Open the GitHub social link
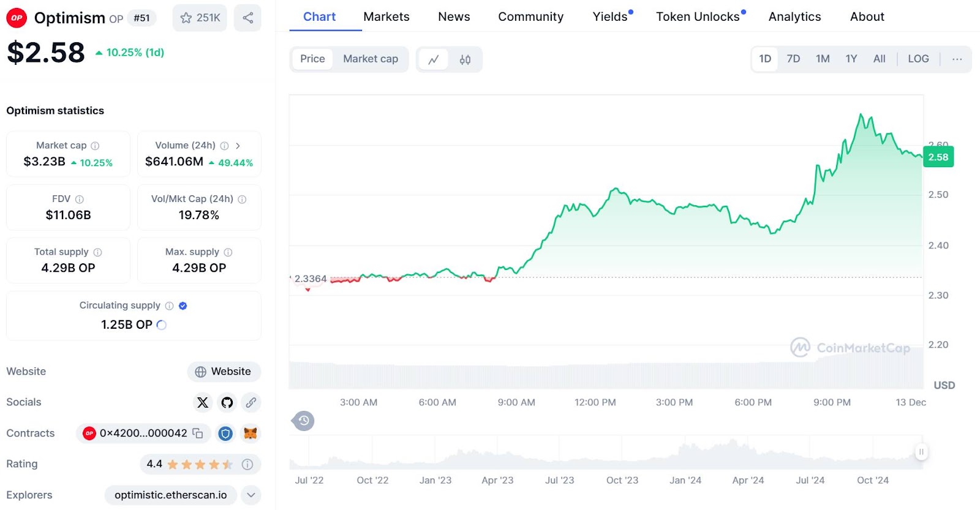The width and height of the screenshot is (980, 510). coord(227,402)
